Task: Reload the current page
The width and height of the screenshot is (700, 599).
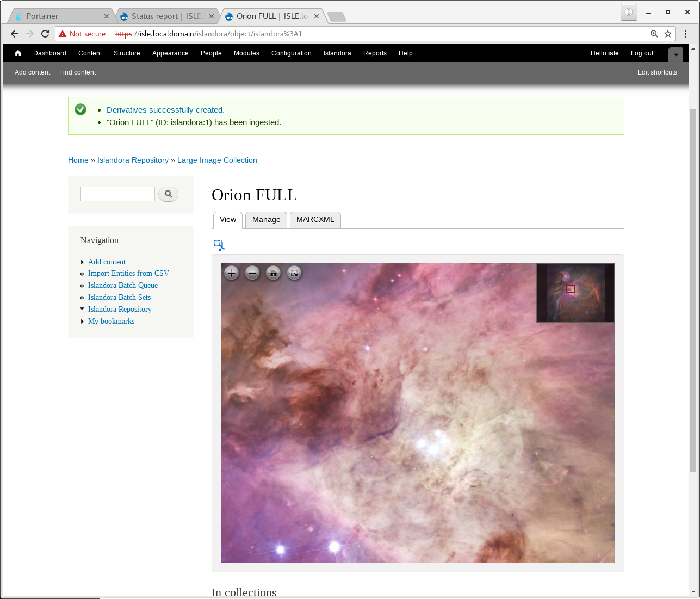Action: (x=45, y=34)
